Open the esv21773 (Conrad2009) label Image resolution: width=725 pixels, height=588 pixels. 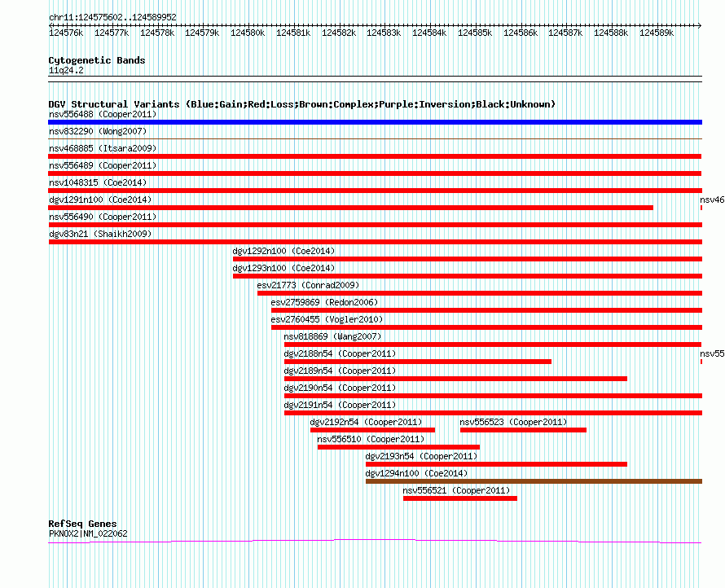pos(308,285)
